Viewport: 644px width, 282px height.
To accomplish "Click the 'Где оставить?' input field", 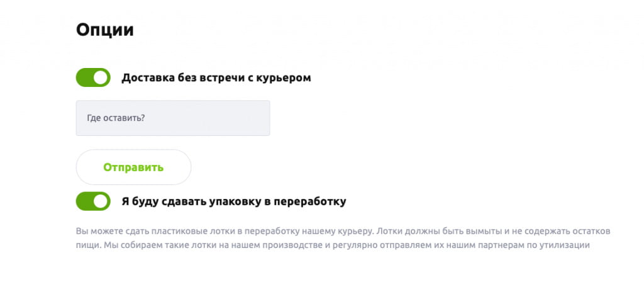I will [173, 118].
